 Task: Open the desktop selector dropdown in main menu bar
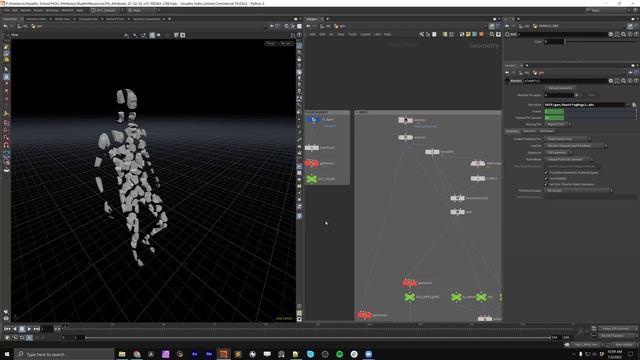pyautogui.click(x=106, y=10)
